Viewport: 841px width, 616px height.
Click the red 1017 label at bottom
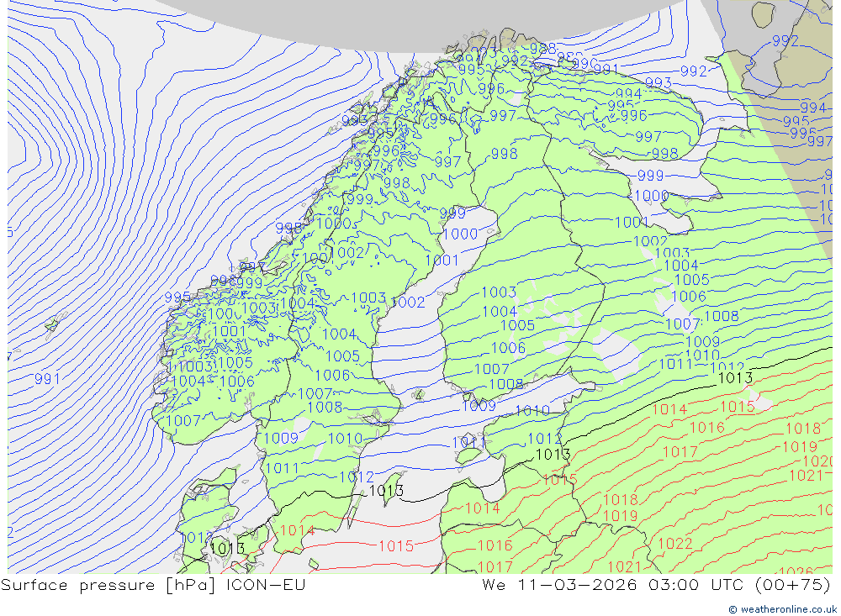[x=495, y=566]
